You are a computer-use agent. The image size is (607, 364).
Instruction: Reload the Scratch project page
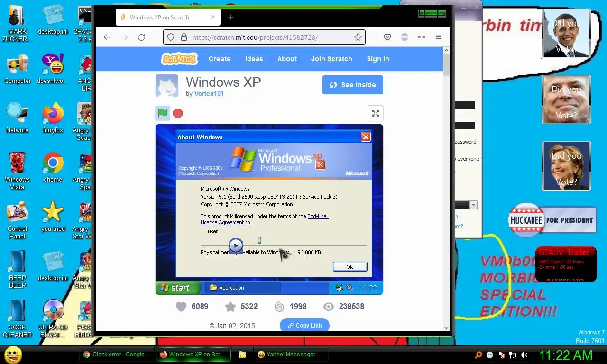tap(141, 37)
